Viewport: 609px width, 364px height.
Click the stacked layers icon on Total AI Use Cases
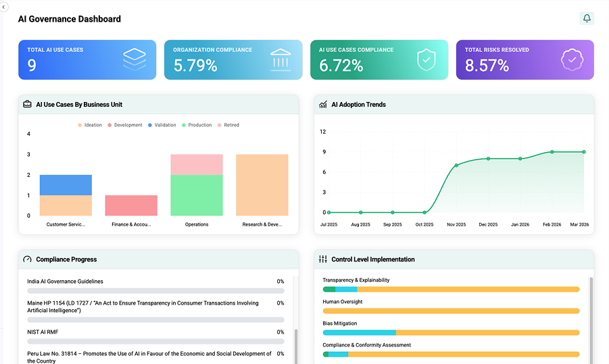(x=135, y=59)
